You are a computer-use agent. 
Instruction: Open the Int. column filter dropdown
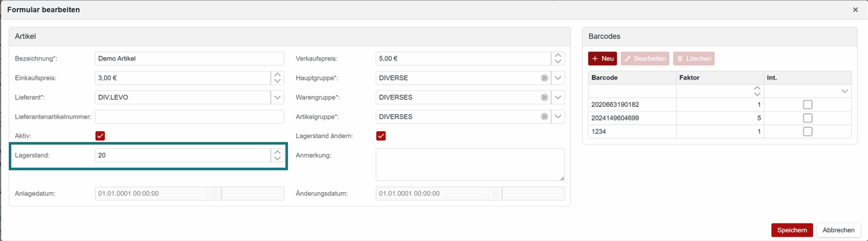coord(844,92)
